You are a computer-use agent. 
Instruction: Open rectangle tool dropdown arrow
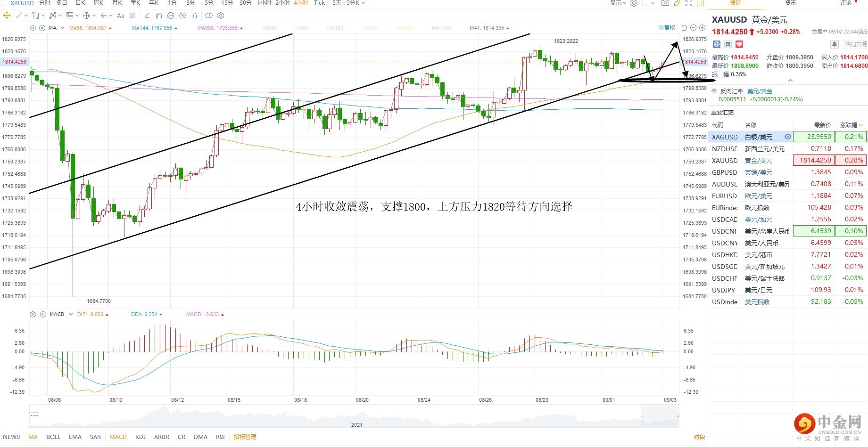click(43, 16)
